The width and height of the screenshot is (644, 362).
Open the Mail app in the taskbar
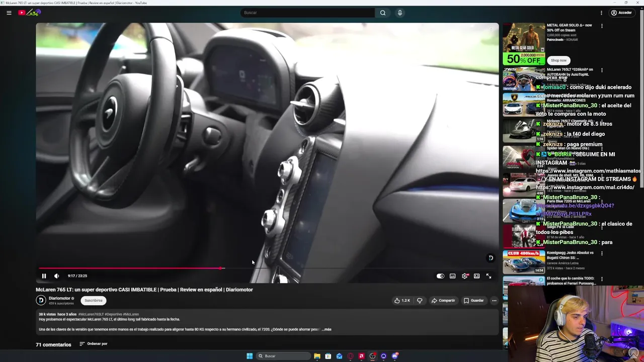coord(339,356)
